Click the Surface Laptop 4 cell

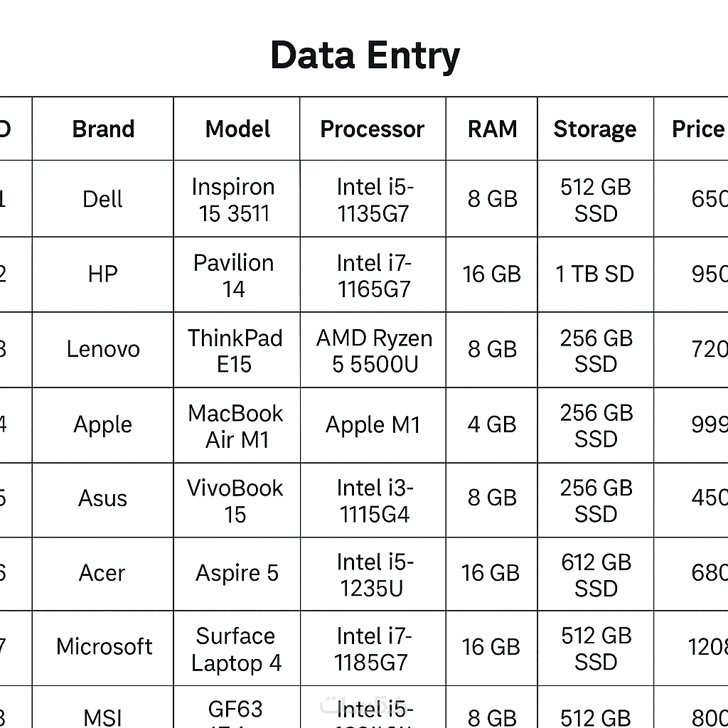[236, 649]
